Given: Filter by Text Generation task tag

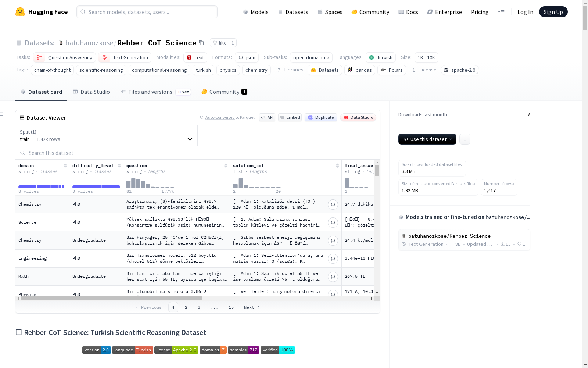Looking at the screenshot, I should pos(125,57).
